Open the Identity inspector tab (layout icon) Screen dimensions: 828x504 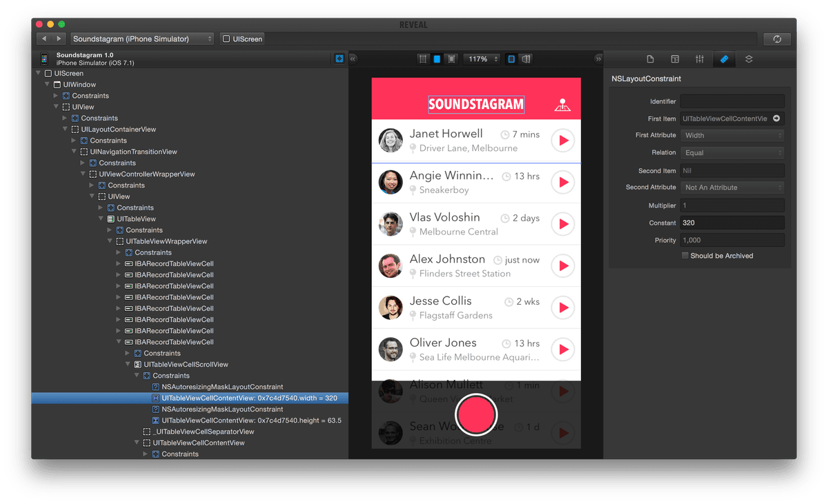675,59
